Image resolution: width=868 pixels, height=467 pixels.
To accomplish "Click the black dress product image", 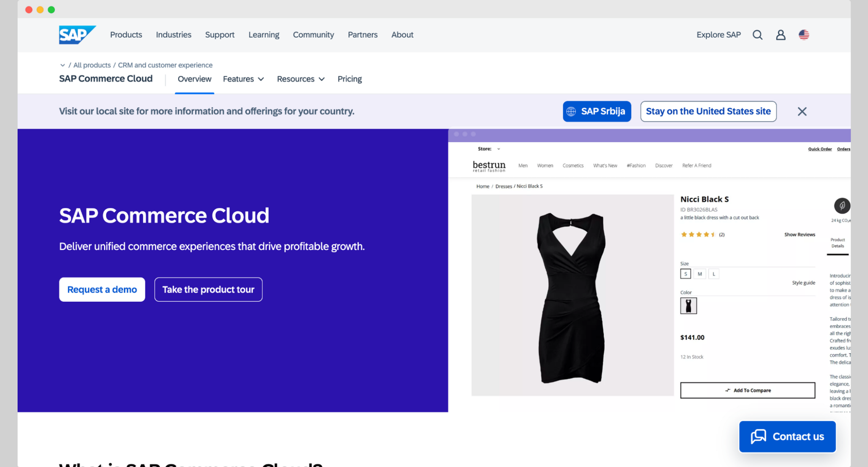I will tap(572, 296).
